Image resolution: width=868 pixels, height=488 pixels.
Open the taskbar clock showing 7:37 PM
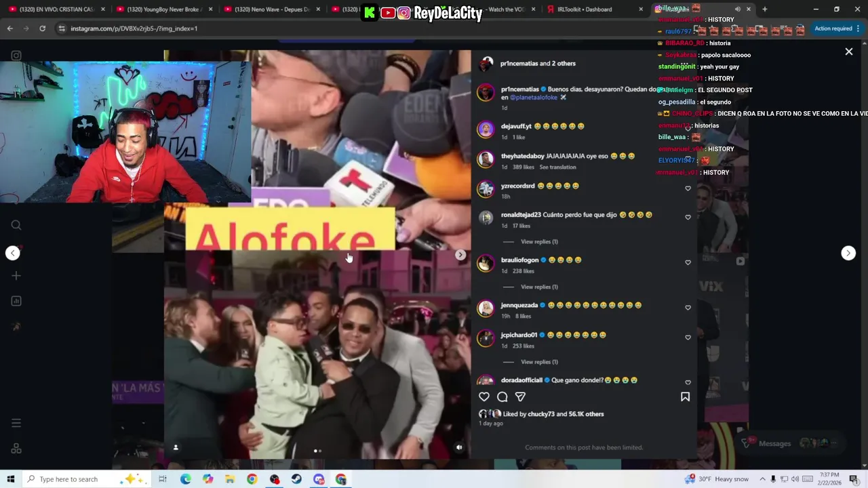coord(829,479)
